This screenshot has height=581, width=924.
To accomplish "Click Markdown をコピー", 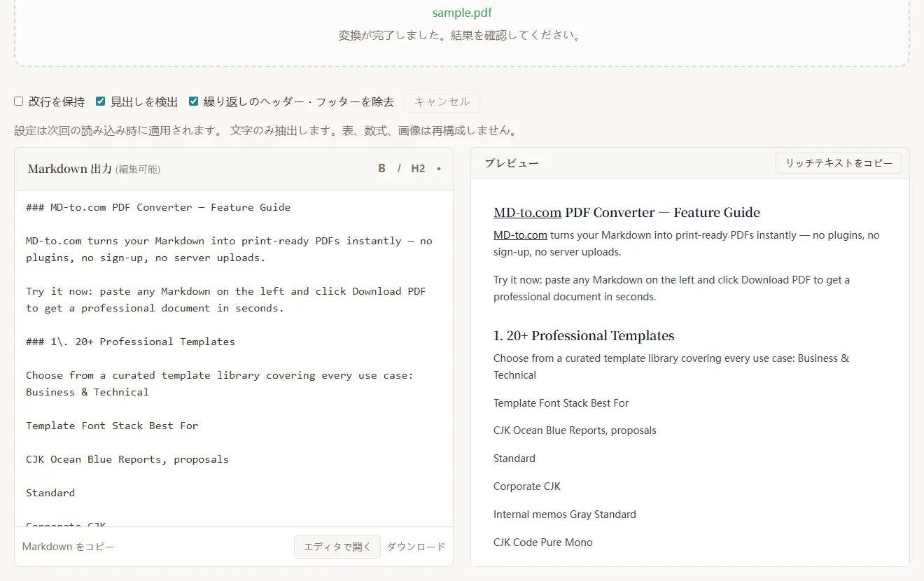I will (x=69, y=547).
